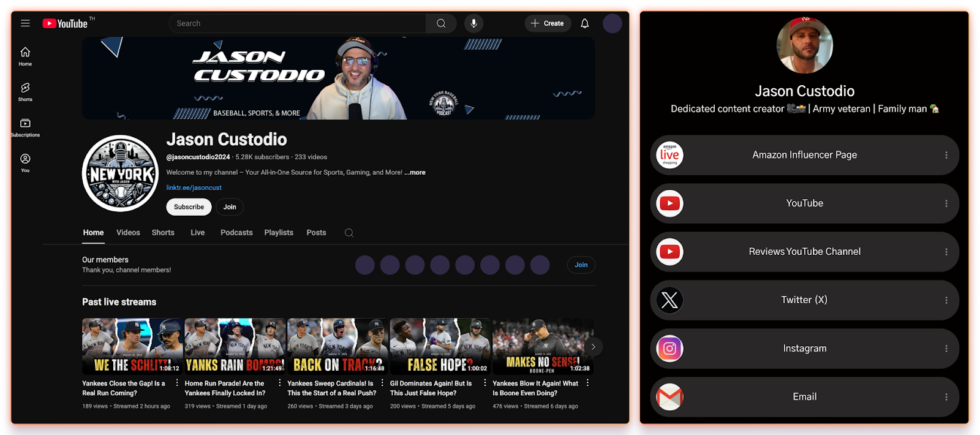Open options for Gil Dominates Again video

[x=485, y=383]
